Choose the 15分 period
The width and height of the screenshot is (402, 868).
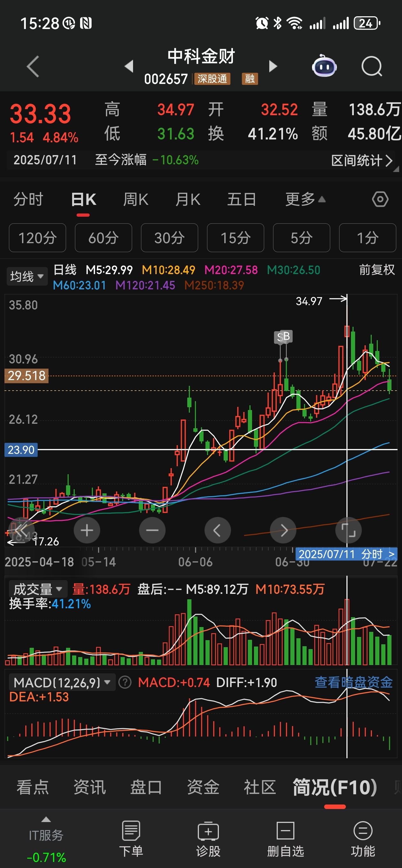[235, 238]
